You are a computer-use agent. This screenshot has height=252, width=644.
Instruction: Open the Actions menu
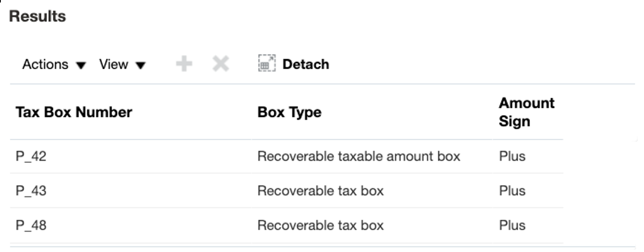click(x=46, y=64)
